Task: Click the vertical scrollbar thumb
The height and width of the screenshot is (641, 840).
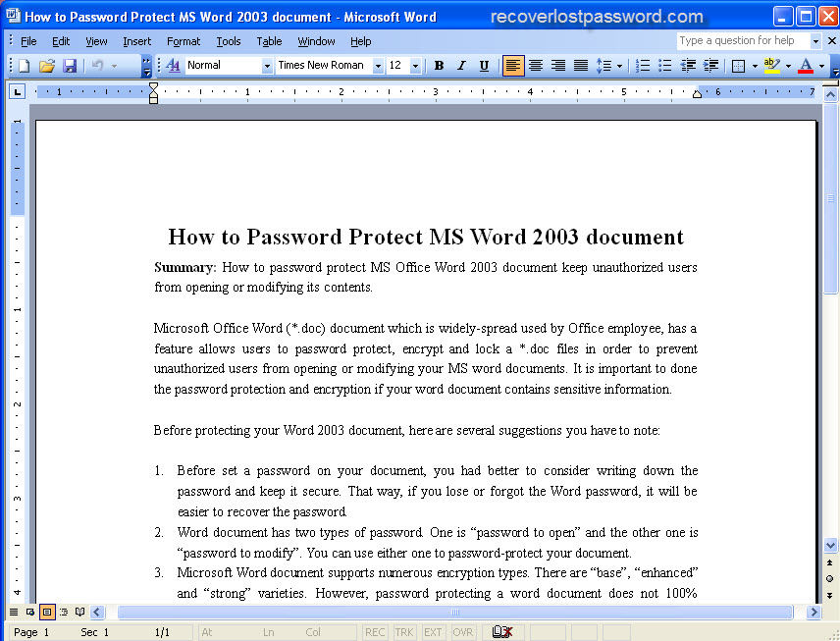Action: 830,199
